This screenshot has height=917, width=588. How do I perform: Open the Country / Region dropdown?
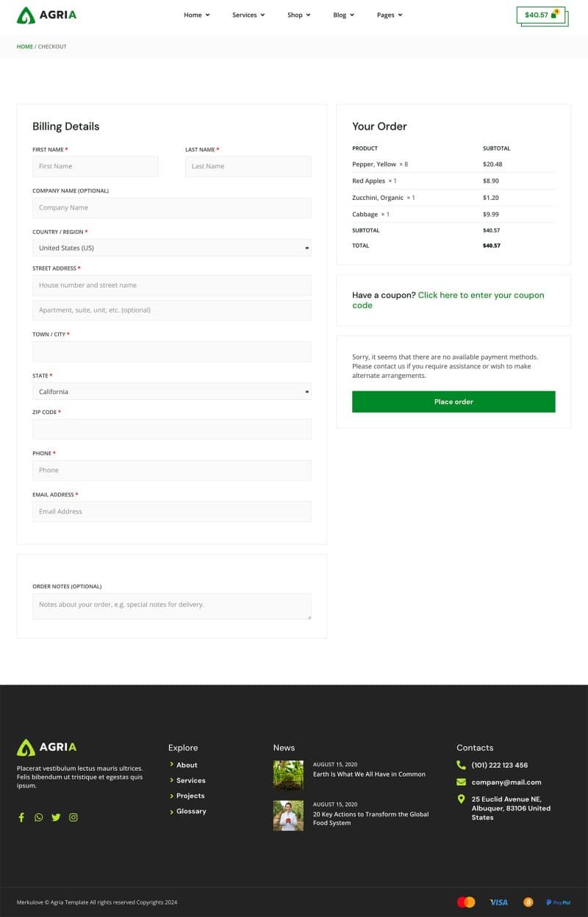[171, 248]
